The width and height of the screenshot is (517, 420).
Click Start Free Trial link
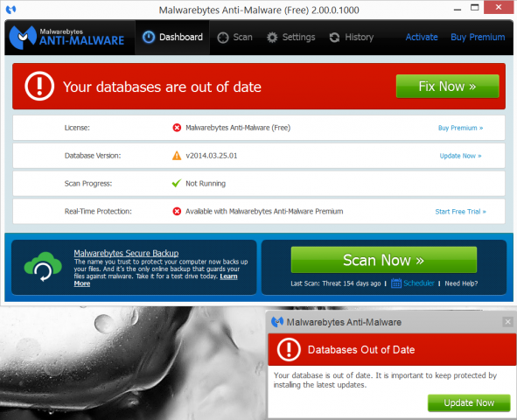[x=460, y=212]
